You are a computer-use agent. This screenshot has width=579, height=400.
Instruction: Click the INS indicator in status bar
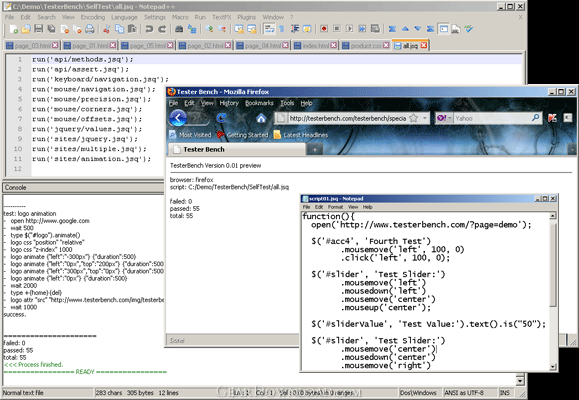pos(504,393)
